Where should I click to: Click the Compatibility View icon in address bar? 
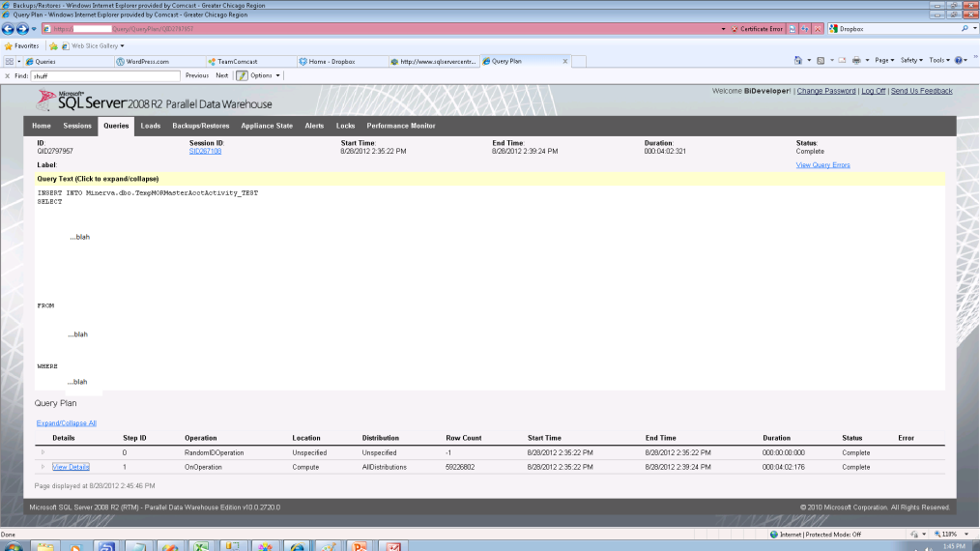point(793,29)
